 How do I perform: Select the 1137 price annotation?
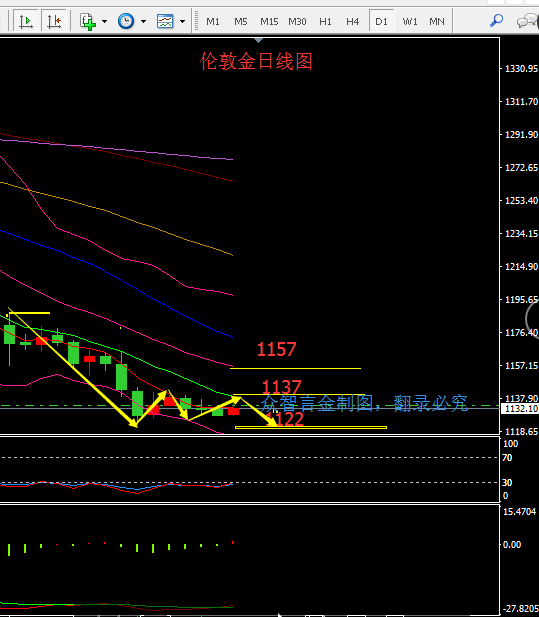[x=282, y=387]
